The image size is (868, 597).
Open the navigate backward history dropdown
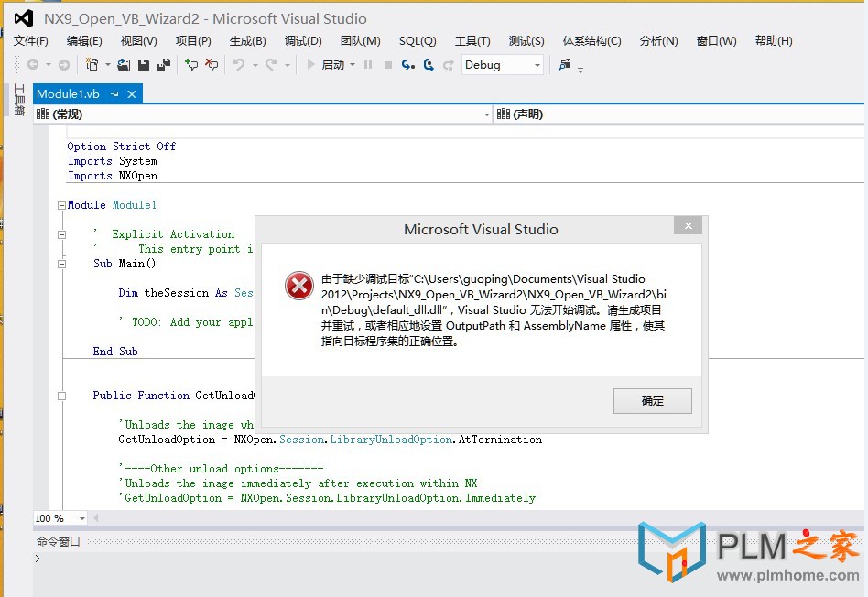[49, 65]
